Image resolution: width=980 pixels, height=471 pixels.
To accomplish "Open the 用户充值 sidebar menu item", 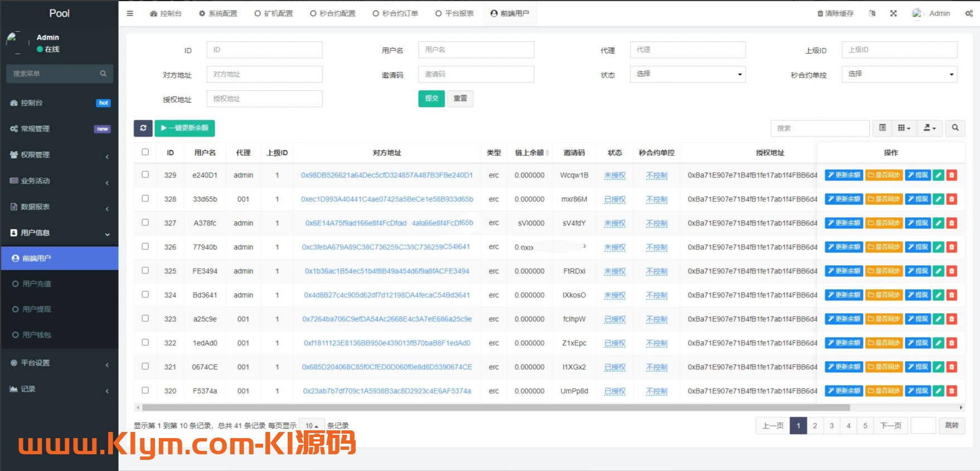I will pos(37,284).
